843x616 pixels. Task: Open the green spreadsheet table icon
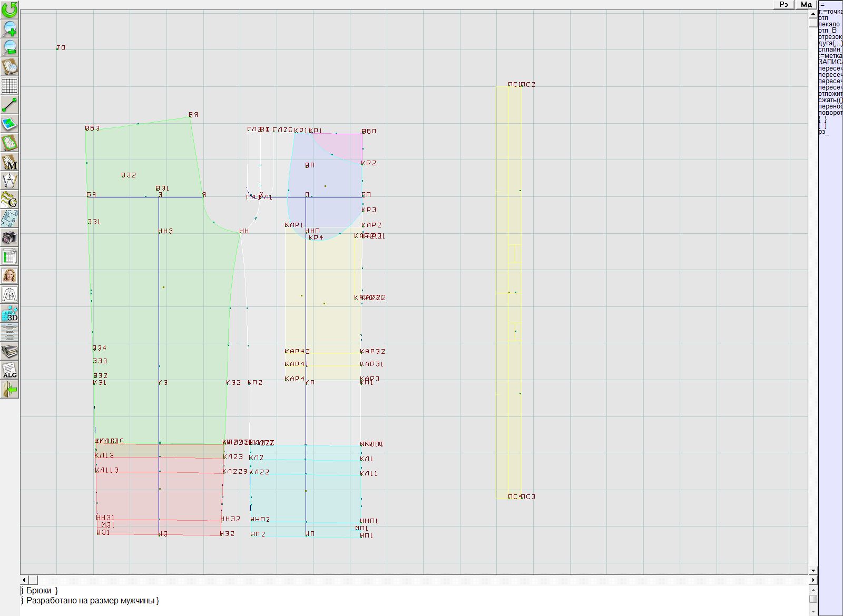pyautogui.click(x=9, y=256)
